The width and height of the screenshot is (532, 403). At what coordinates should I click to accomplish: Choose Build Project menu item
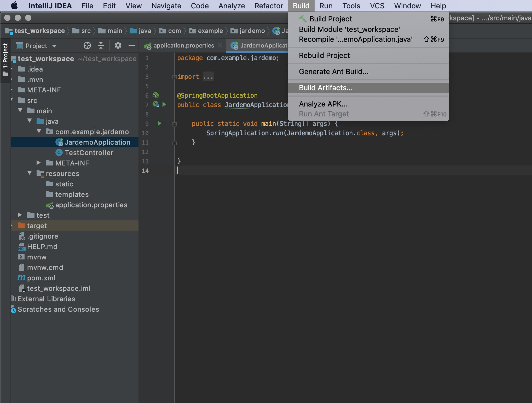tap(368, 19)
